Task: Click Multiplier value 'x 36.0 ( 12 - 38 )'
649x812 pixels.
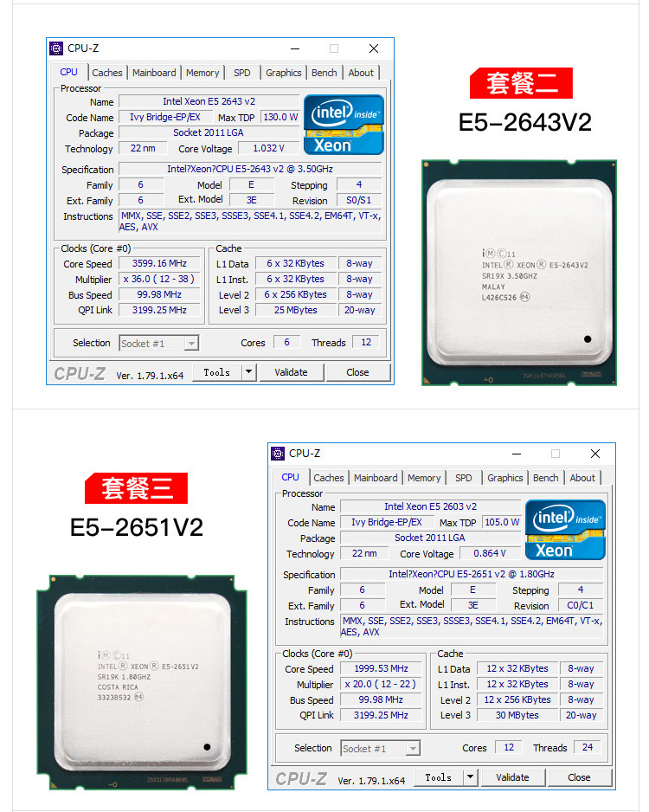Action: 159,279
